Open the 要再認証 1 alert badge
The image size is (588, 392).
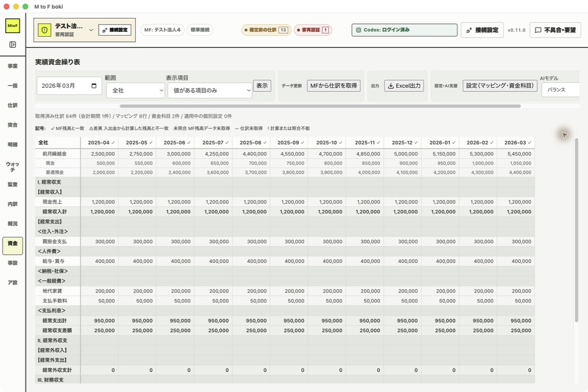coord(313,30)
